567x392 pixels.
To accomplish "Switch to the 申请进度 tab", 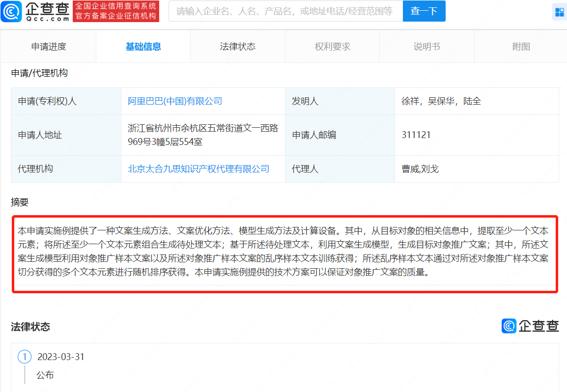I will pyautogui.click(x=49, y=47).
